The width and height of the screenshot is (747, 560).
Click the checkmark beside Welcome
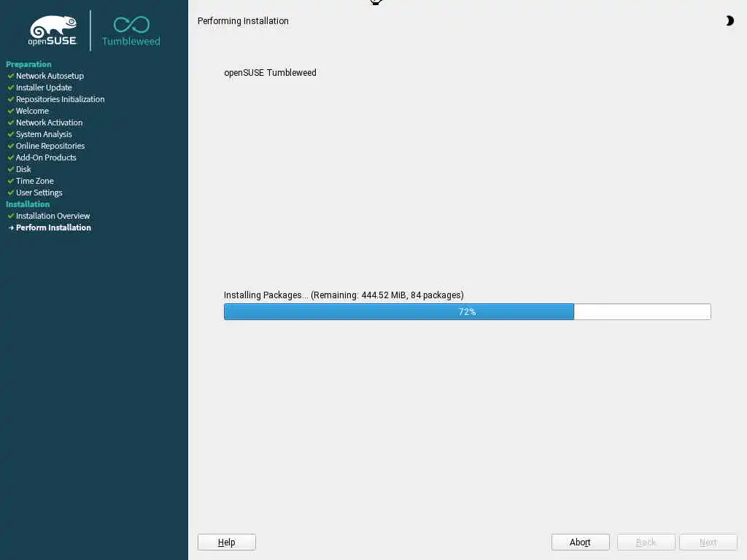[x=10, y=111]
